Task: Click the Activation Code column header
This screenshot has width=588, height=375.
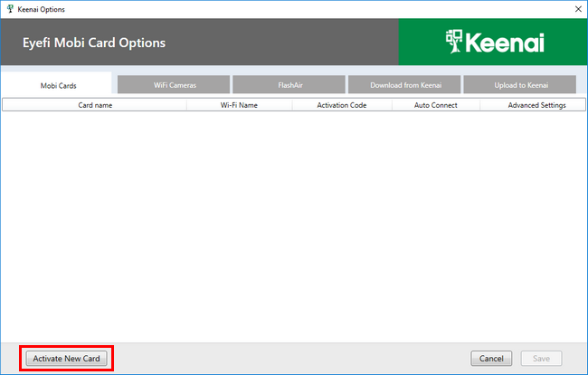Action: click(342, 105)
